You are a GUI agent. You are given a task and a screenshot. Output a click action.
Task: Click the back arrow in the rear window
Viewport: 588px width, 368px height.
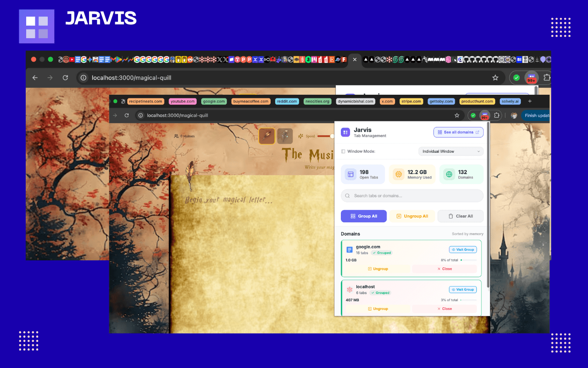coord(35,78)
